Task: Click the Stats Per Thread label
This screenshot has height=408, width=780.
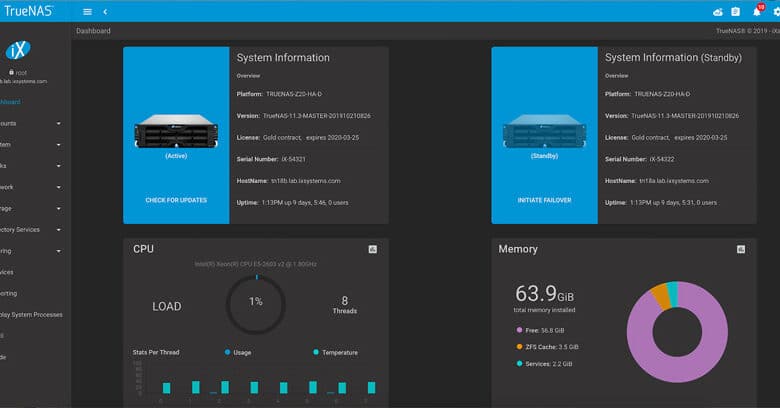Action: point(156,352)
